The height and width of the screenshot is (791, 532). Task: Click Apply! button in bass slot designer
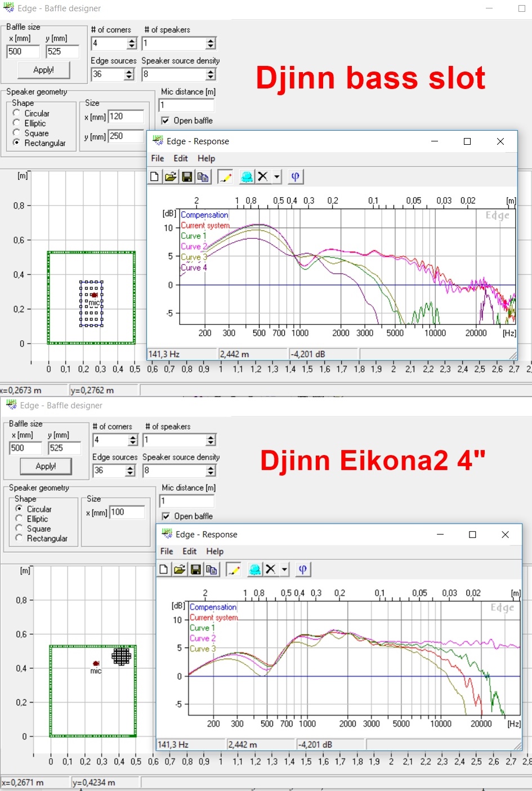(x=44, y=70)
